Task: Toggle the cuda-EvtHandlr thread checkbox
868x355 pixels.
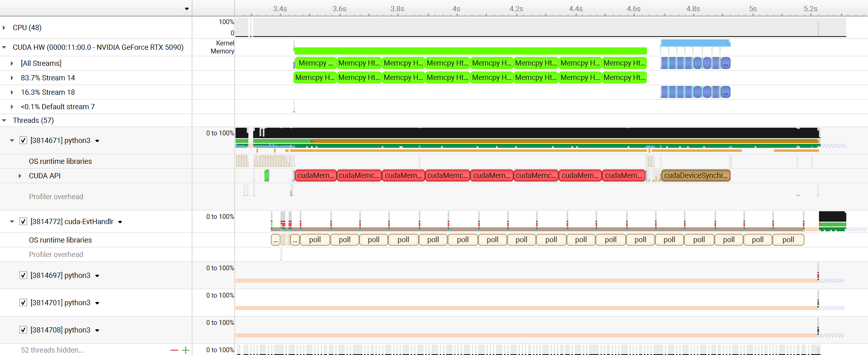Action: click(23, 222)
